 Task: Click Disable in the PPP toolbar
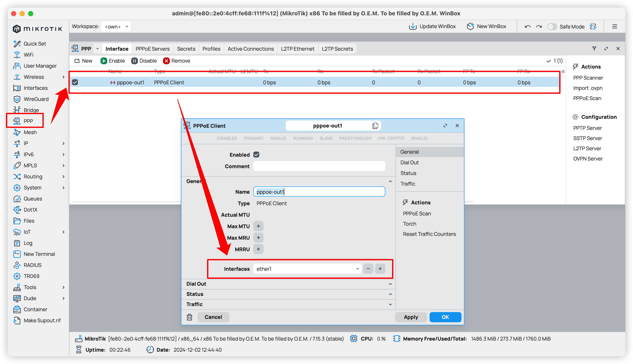tap(144, 61)
